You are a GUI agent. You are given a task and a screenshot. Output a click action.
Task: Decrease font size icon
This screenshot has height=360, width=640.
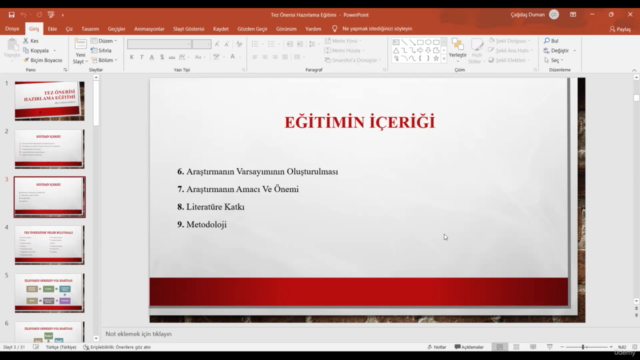[227, 44]
